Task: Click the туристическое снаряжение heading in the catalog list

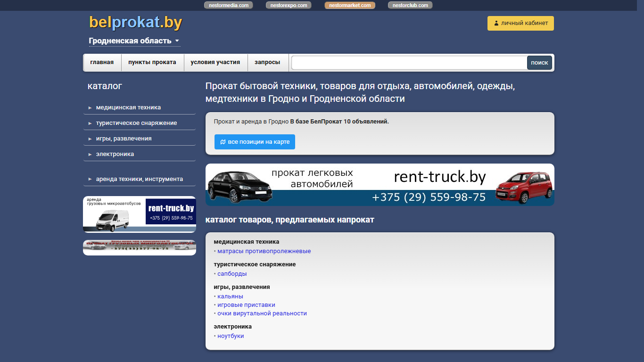Action: (255, 264)
